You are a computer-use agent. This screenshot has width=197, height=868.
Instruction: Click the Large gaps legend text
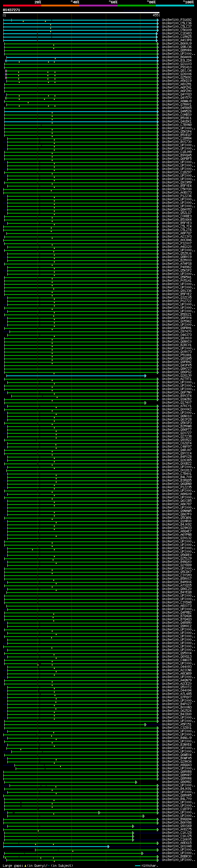pos(37,866)
